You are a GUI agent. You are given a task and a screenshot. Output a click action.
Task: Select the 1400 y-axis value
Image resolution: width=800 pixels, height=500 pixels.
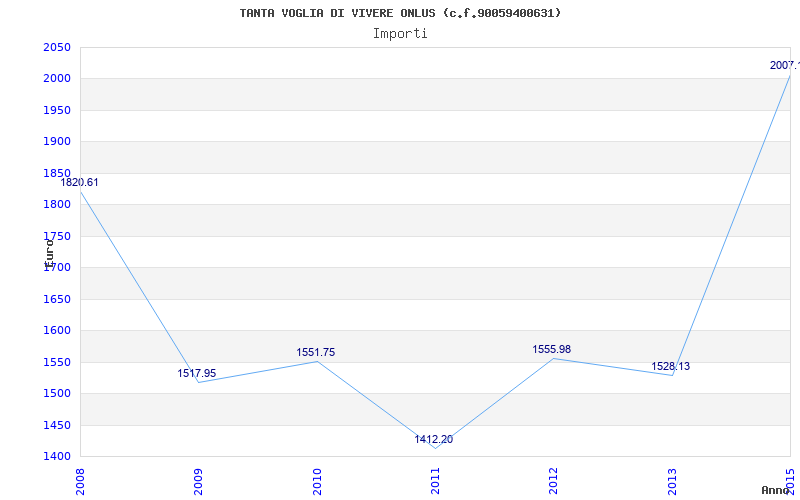tap(57, 457)
